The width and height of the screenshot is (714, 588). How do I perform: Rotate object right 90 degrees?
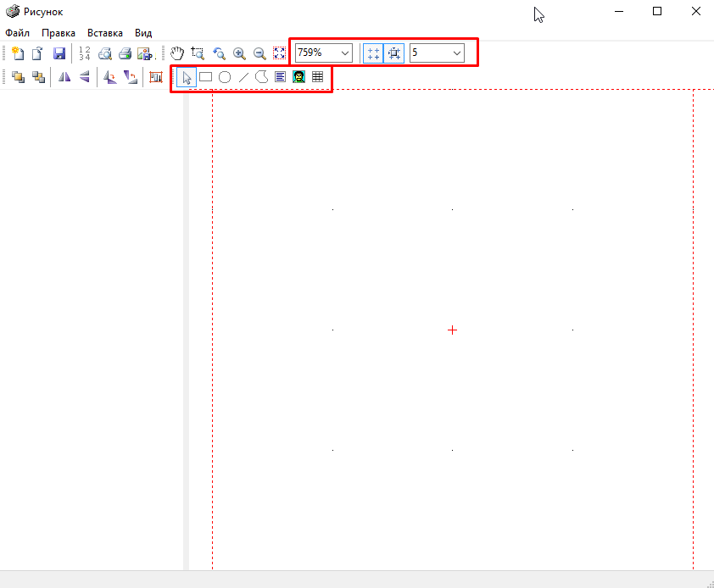coord(131,77)
